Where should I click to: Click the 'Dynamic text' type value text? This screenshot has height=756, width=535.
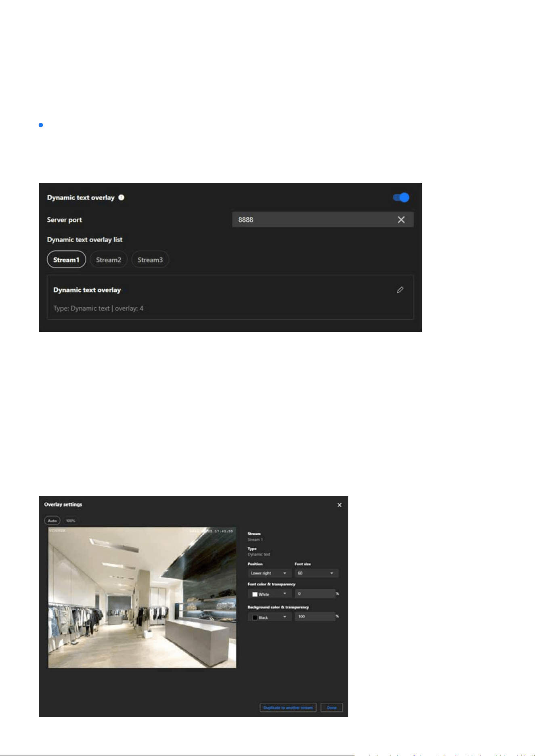(x=259, y=554)
